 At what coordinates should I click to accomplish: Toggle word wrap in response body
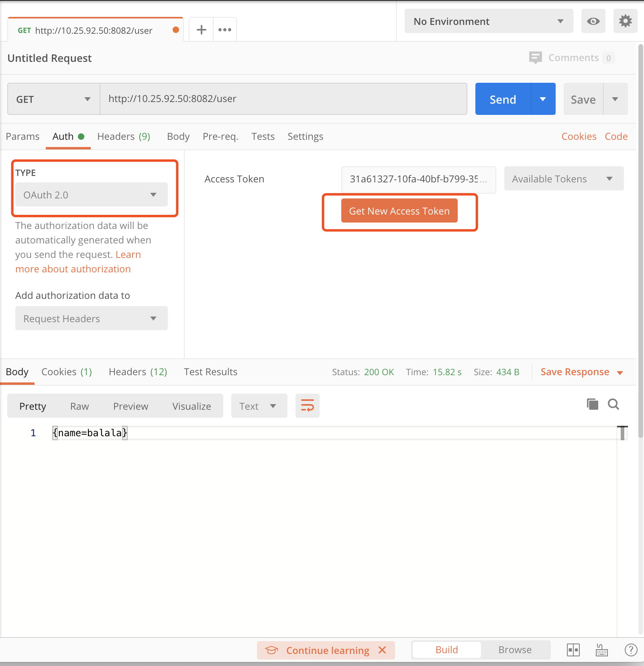coord(307,406)
